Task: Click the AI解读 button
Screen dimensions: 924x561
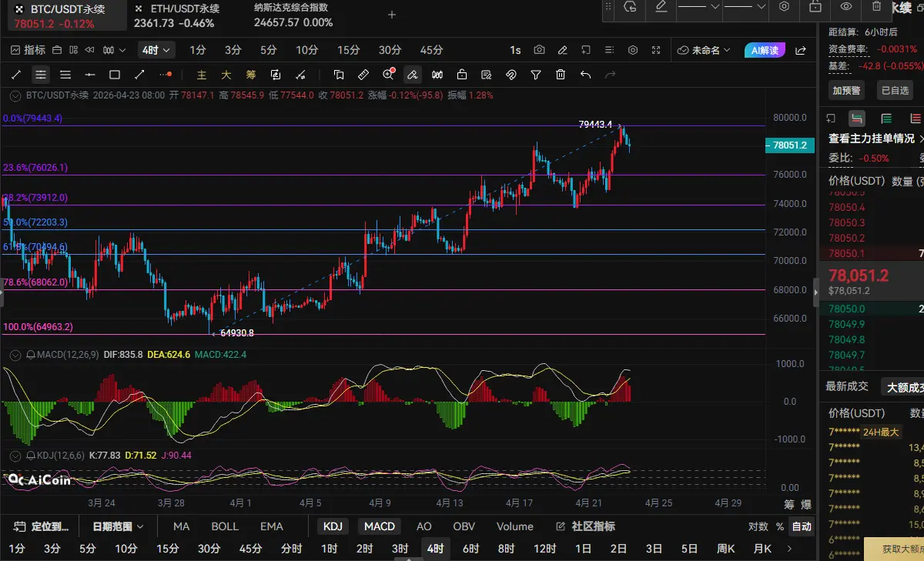Action: click(x=767, y=50)
